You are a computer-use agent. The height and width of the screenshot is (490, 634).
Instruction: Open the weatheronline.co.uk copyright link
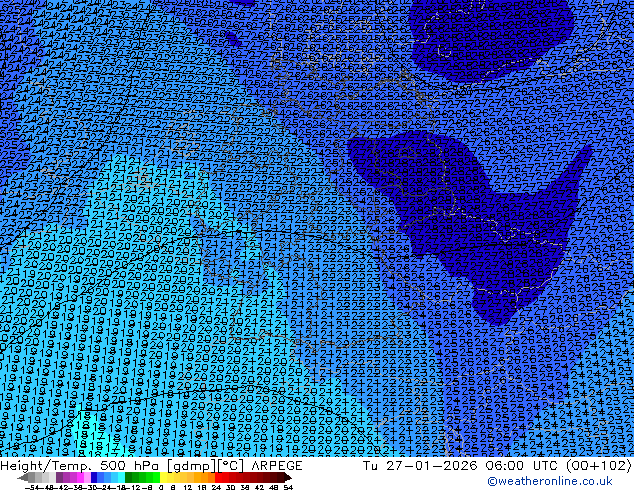(550, 481)
